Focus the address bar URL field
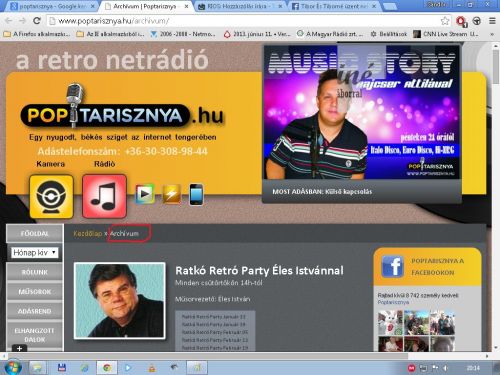The height and width of the screenshot is (375, 500). pyautogui.click(x=247, y=21)
